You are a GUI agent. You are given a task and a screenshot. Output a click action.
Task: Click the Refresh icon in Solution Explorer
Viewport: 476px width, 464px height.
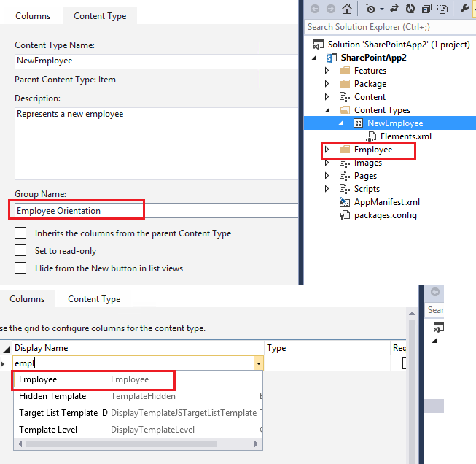(x=410, y=9)
